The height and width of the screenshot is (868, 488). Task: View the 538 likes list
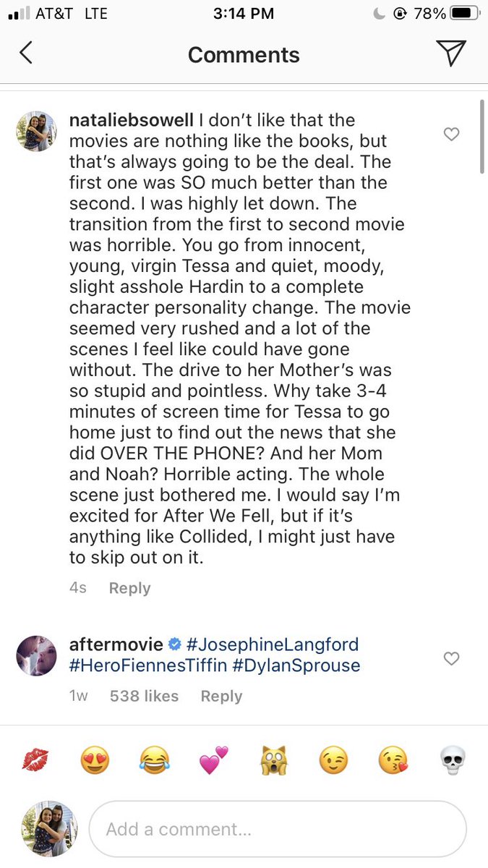(144, 696)
